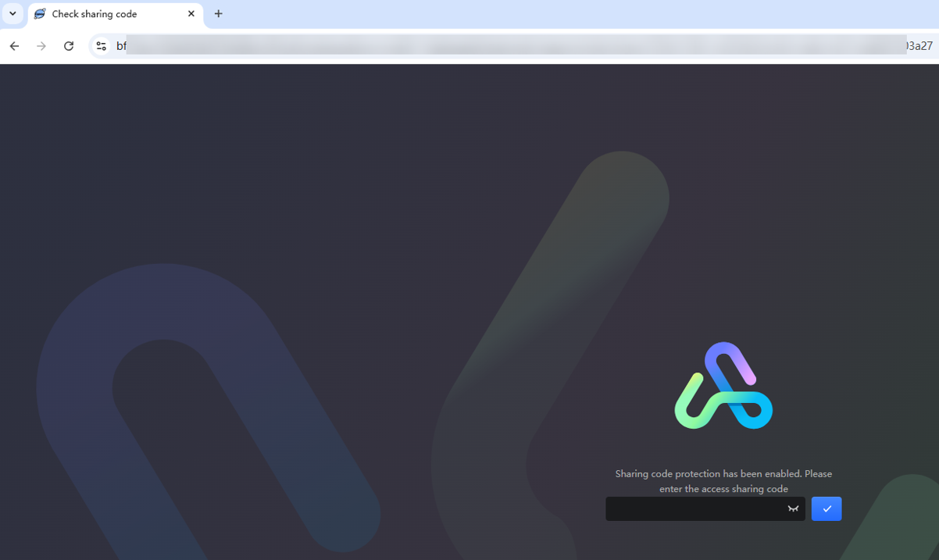939x560 pixels.
Task: Close the Check sharing code tab
Action: click(191, 14)
